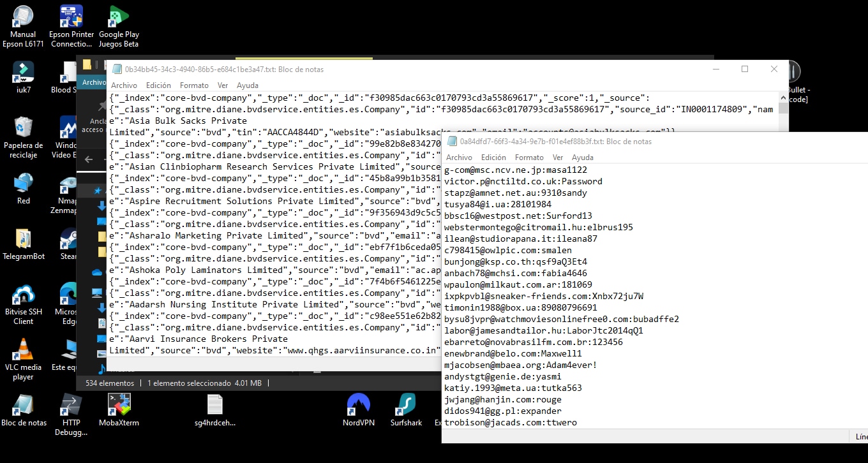Launch Epson Printer Connection shortcut

coord(71,26)
